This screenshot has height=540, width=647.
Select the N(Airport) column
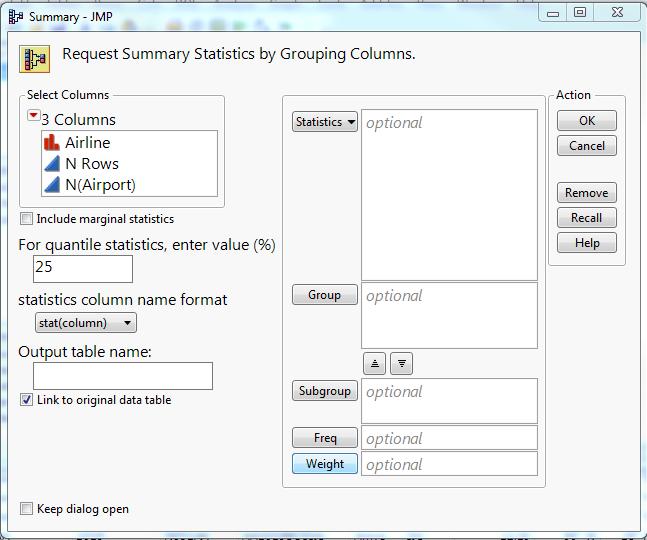click(x=100, y=185)
